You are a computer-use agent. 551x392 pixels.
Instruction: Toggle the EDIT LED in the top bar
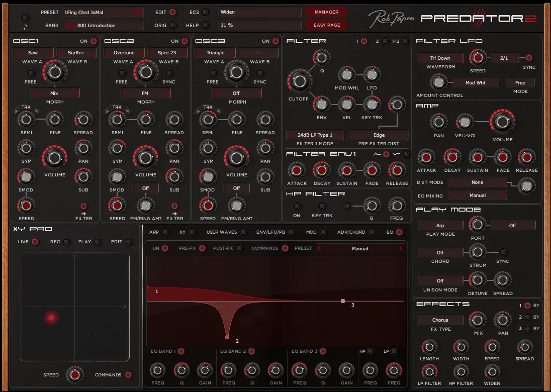click(172, 12)
